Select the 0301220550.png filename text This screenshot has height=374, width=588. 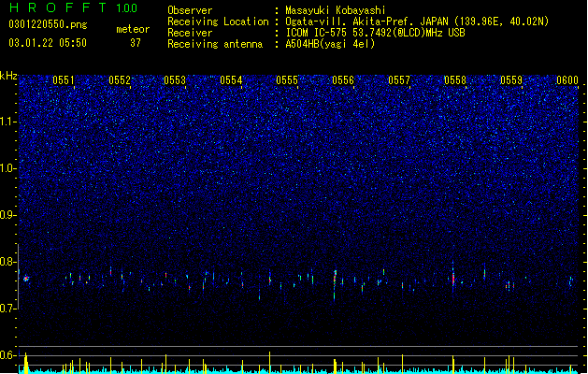48,24
